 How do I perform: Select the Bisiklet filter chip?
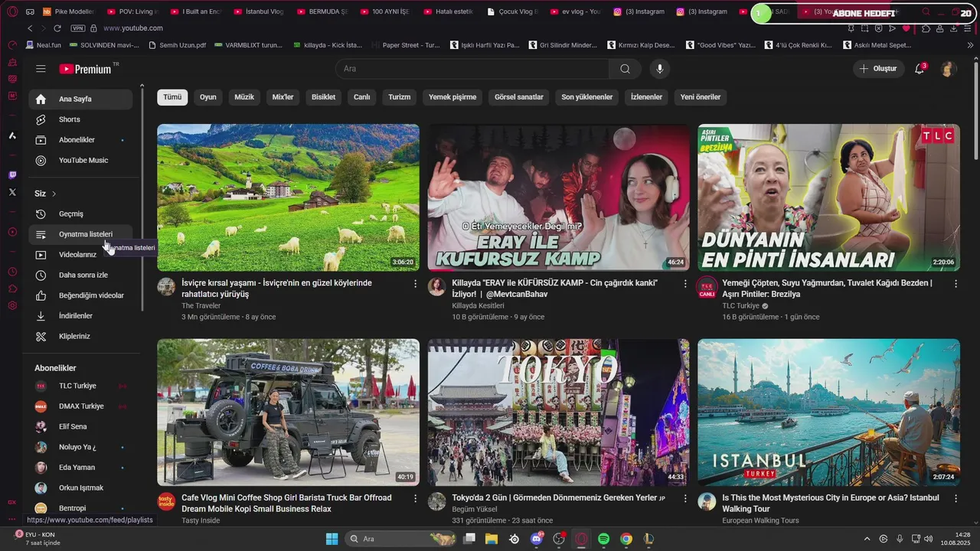pos(323,97)
